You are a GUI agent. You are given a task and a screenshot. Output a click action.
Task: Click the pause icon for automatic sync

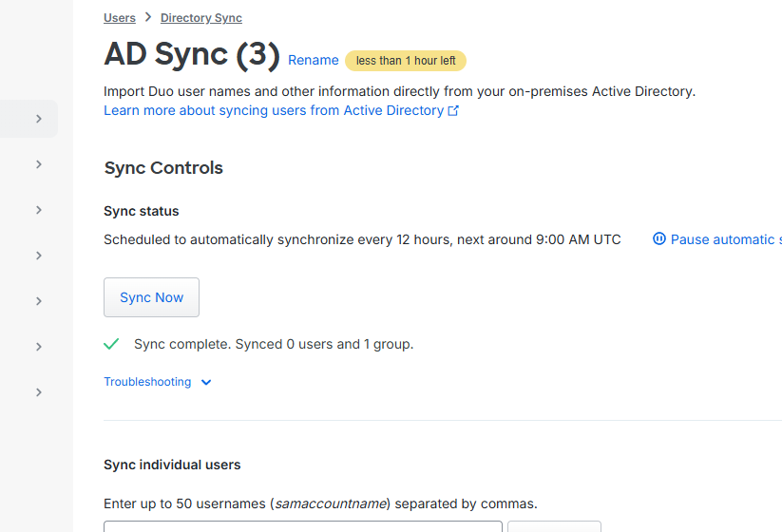[658, 238]
